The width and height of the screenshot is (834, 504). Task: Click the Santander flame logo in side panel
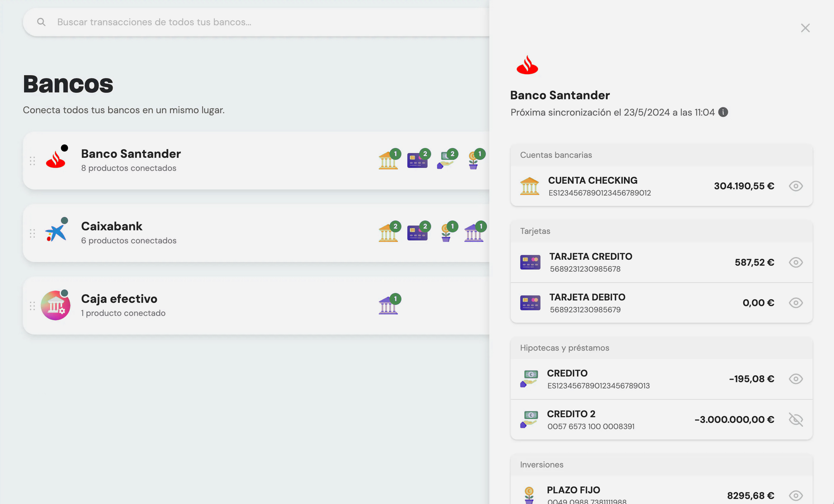[527, 65]
